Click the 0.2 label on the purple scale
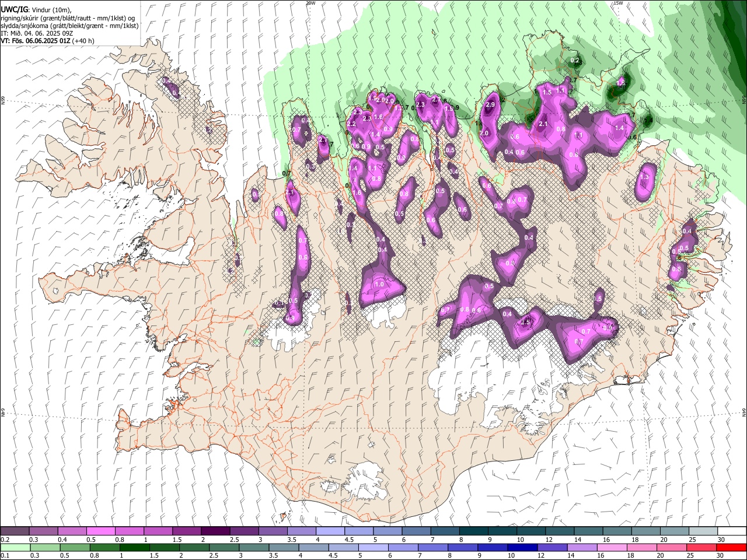The height and width of the screenshot is (560, 747). click(x=5, y=540)
